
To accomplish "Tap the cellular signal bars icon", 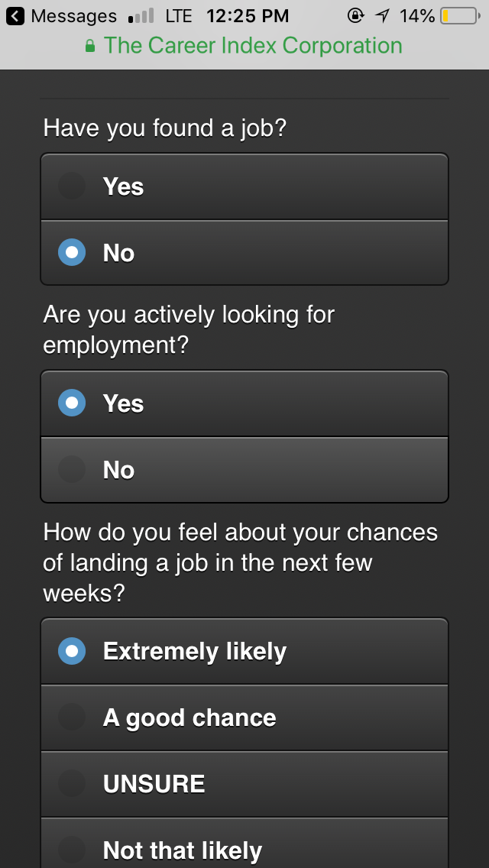I will click(141, 15).
